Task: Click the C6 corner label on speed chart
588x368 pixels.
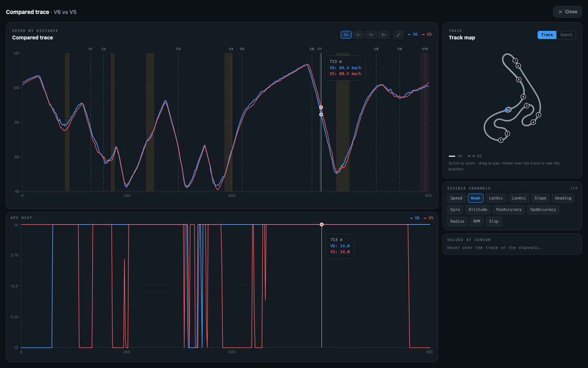Action: 312,49
